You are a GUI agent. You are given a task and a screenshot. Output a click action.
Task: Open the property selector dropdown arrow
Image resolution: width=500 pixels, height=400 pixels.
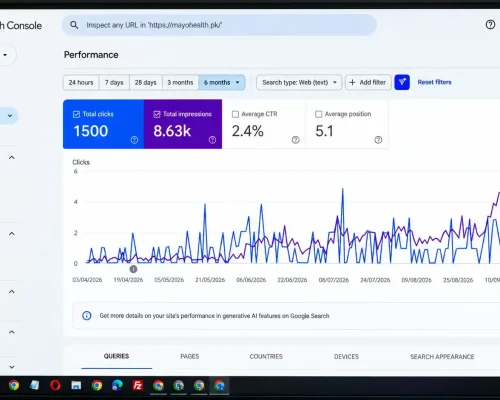5,55
